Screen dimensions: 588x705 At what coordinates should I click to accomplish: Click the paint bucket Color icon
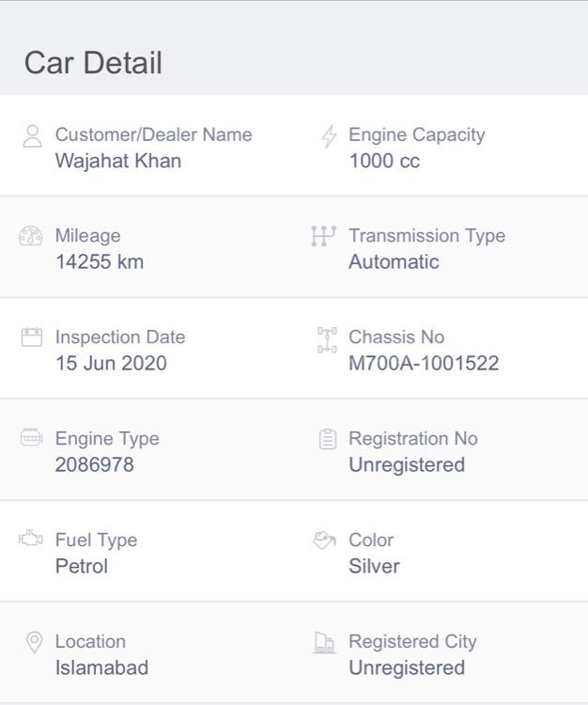(325, 540)
